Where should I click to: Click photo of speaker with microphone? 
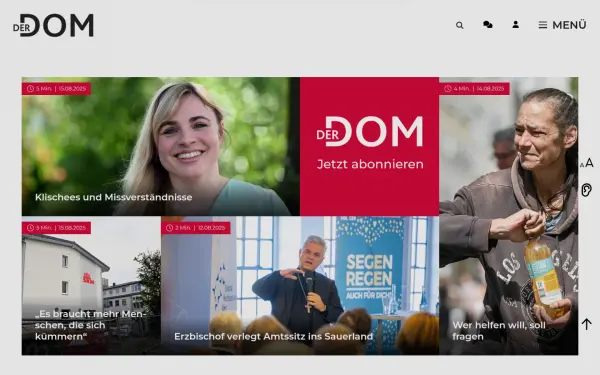click(300, 285)
